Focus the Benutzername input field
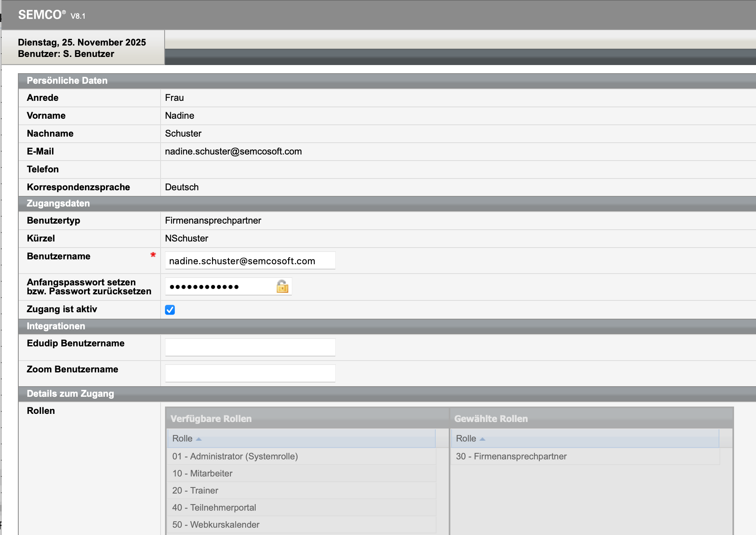 (250, 261)
